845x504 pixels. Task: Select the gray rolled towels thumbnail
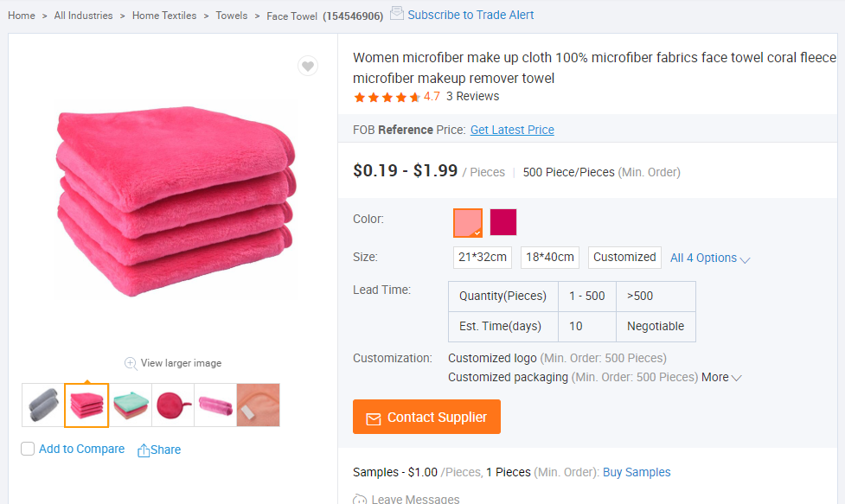43,405
